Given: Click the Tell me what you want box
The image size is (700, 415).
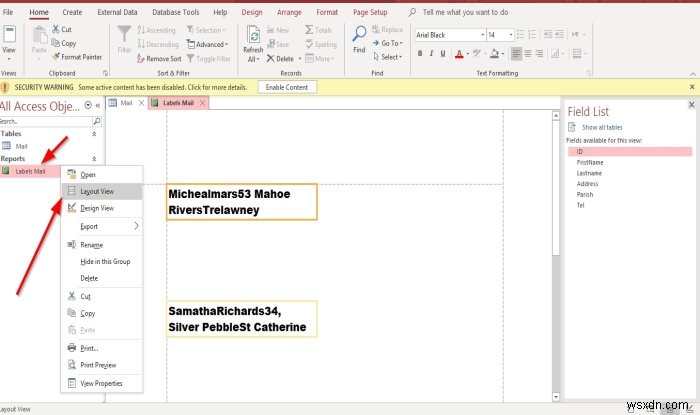Looking at the screenshot, I should coord(465,12).
